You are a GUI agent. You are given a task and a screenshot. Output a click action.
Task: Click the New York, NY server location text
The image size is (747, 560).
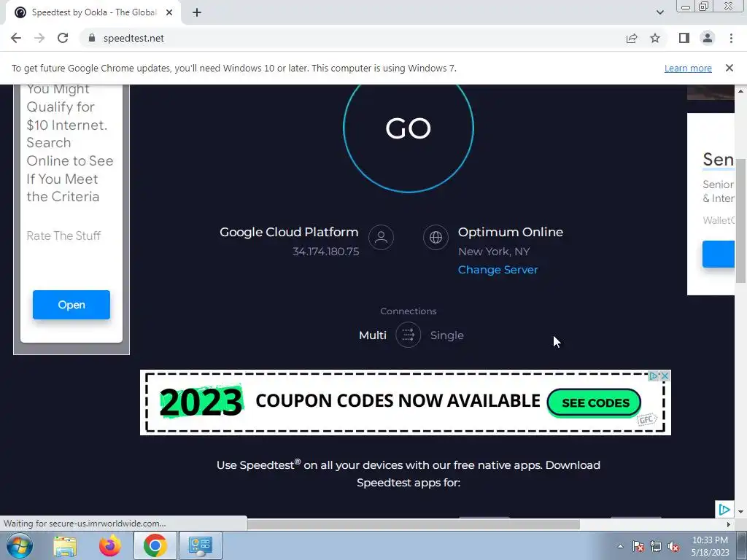(494, 252)
